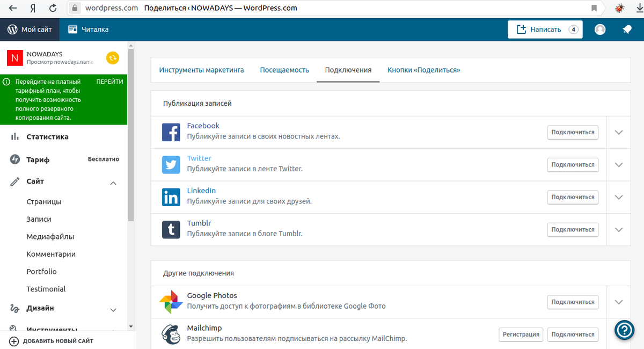The image size is (644, 349).
Task: Click Подключиться for LinkedIn
Action: [x=573, y=197]
